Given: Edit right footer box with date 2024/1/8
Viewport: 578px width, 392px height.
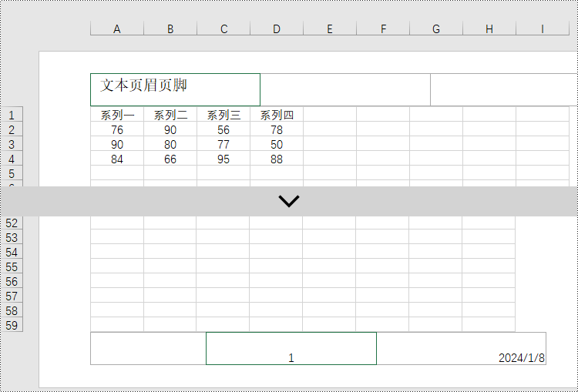Looking at the screenshot, I should (x=461, y=348).
